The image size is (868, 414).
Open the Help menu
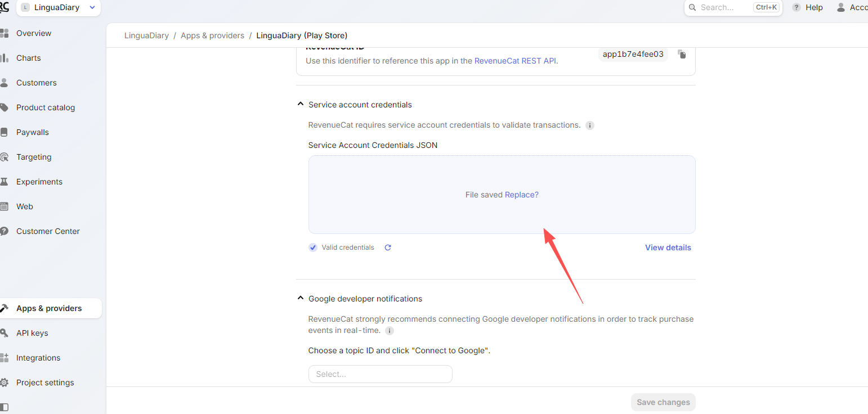tap(808, 7)
